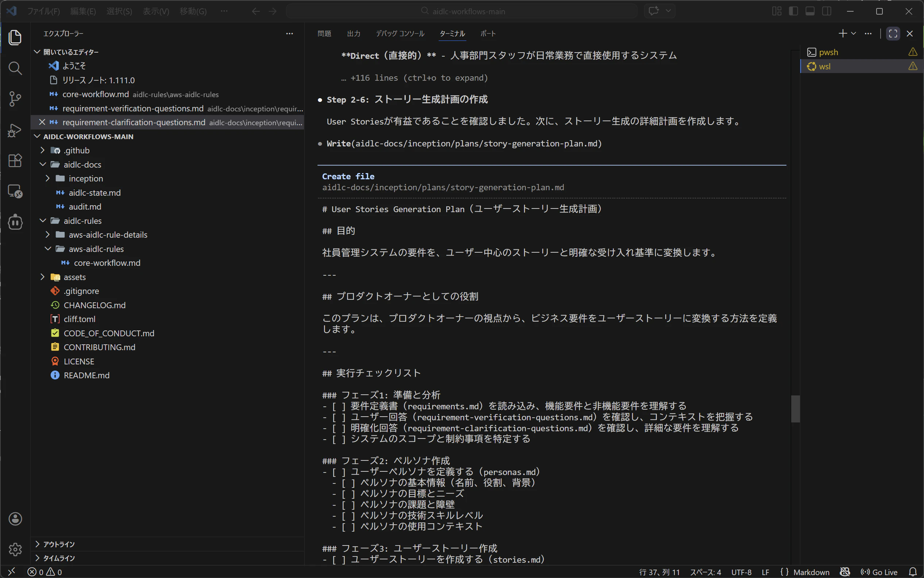Open Explorer more actions ellipsis
The image size is (924, 578).
[x=289, y=34]
